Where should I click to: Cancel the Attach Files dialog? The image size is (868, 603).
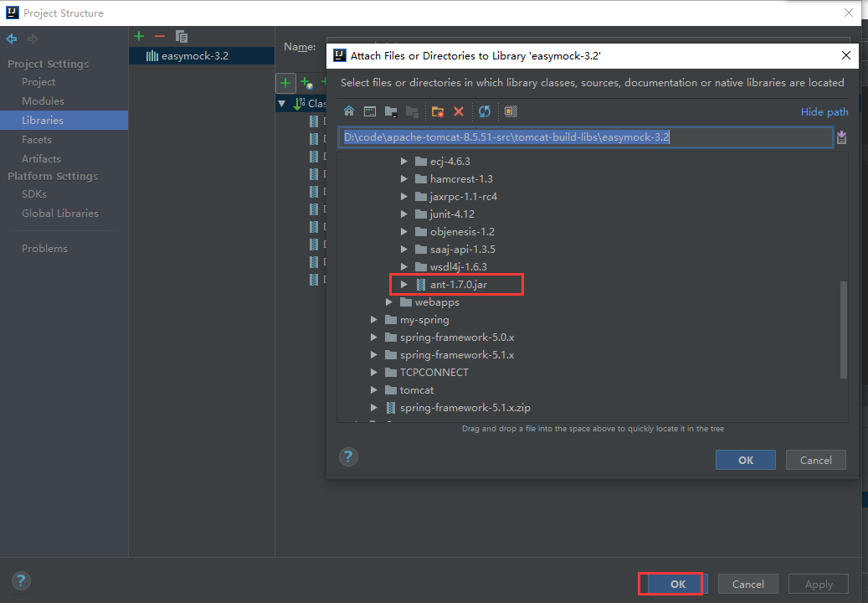815,460
